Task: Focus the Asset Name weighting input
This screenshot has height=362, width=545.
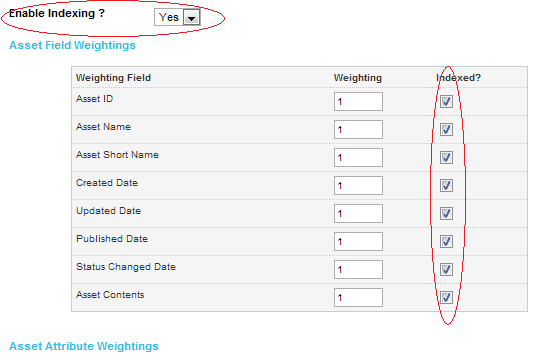Action: tap(358, 129)
